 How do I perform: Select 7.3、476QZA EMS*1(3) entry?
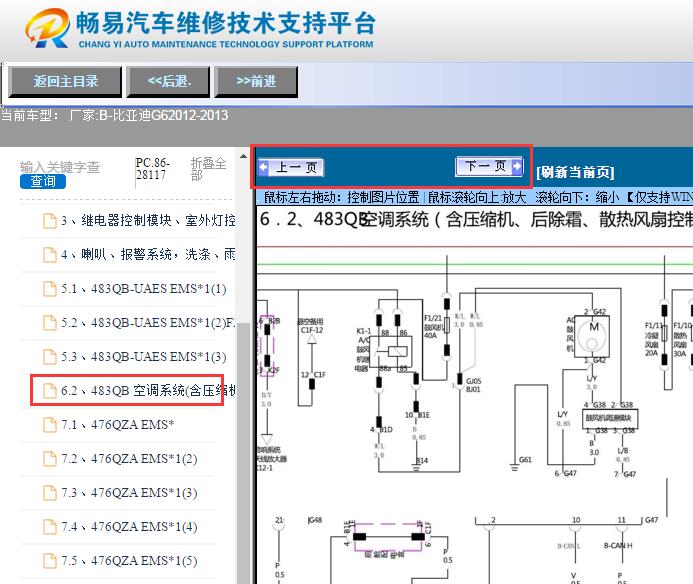coord(129,493)
